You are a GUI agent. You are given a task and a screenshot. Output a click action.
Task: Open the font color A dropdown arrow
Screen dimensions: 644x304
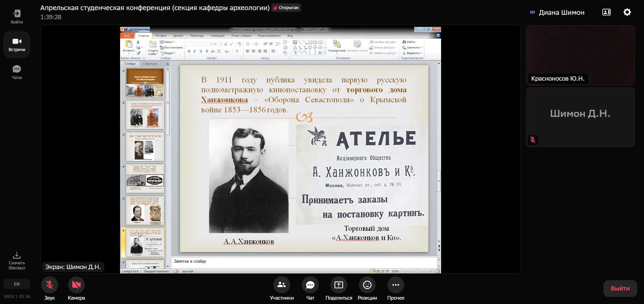(241, 51)
